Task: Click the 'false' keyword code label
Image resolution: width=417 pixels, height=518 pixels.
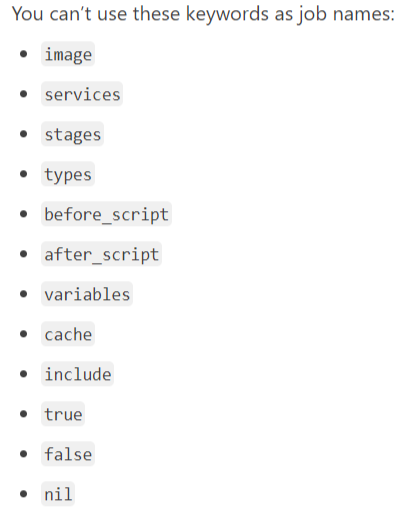Action: click(x=68, y=454)
